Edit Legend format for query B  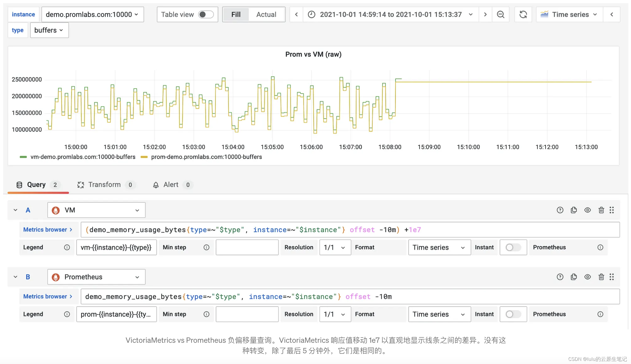pyautogui.click(x=116, y=314)
